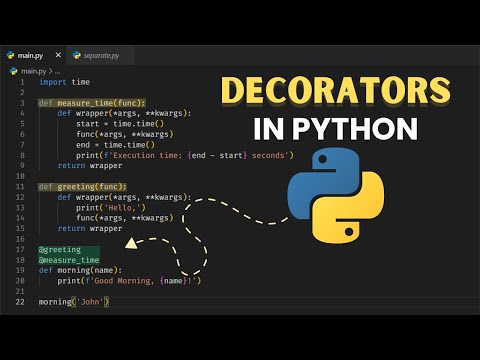Click the 'import time' line
This screenshot has height=360, width=480.
(x=64, y=82)
